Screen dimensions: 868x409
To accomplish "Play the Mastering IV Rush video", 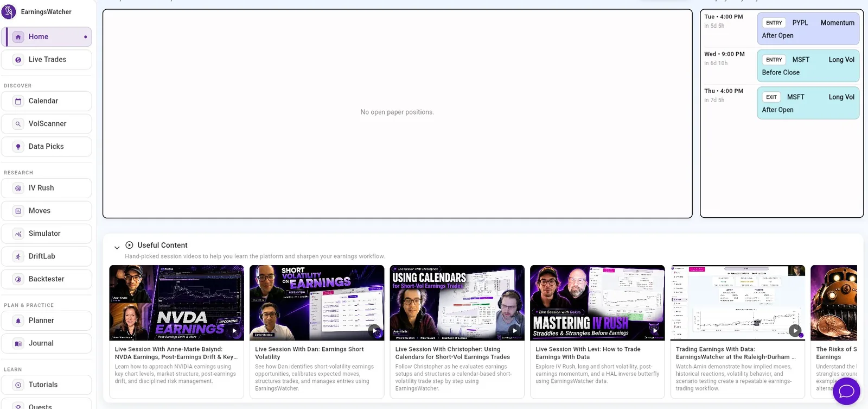I will tap(655, 330).
